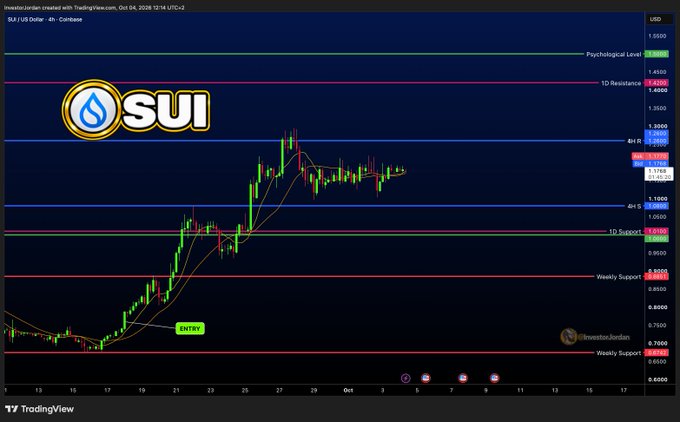Open the US flag event above date 5
Viewport: 680px width, 422px height.
tap(425, 378)
